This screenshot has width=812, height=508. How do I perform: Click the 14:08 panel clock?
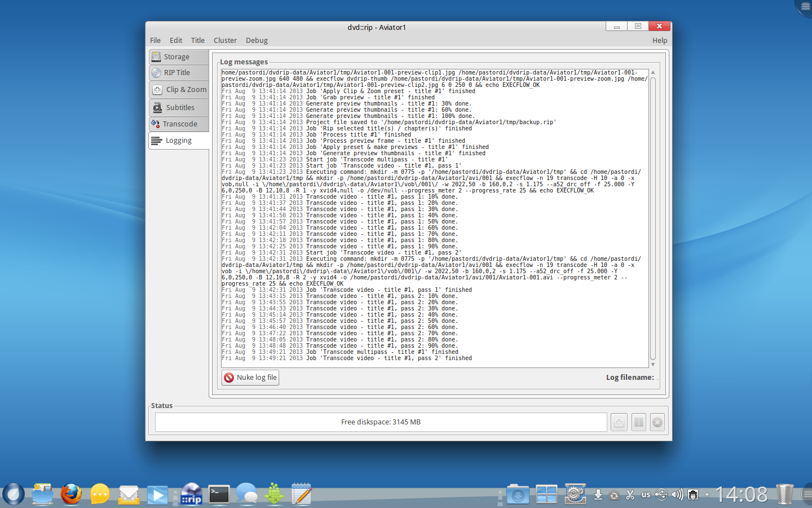(742, 495)
